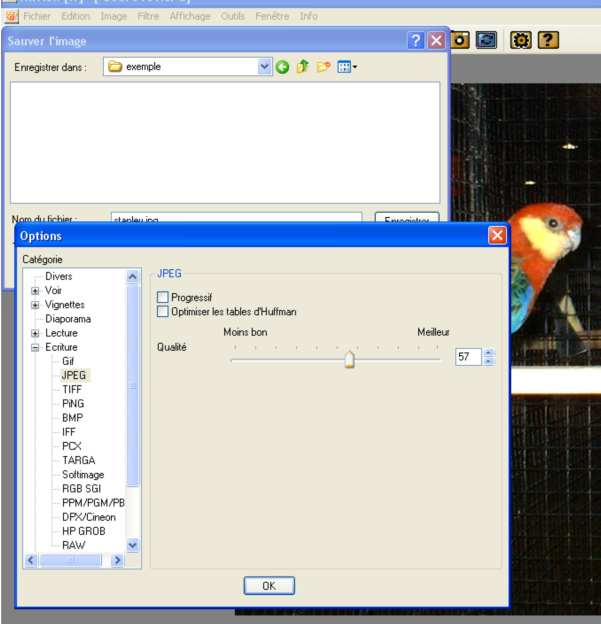Go up one folder level icon
The width and height of the screenshot is (601, 624).
coord(303,66)
